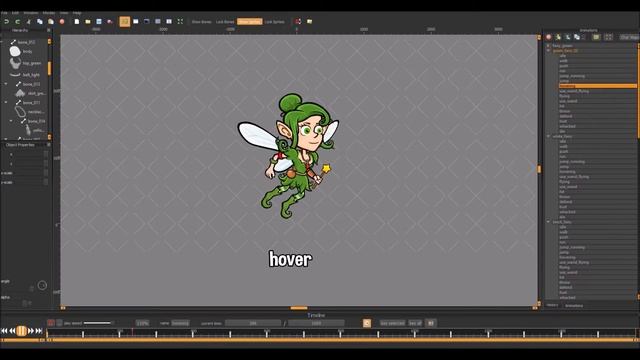Image resolution: width=640 pixels, height=360 pixels.
Task: Tick the checkbox beside the y property field
Action: (46, 164)
